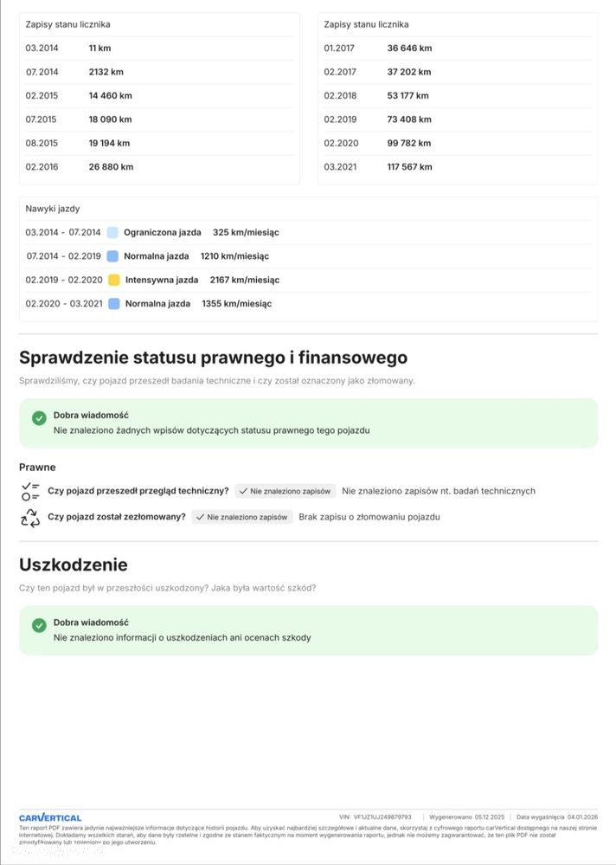Click the scrapping 'Nie znaleziono zapisów' badge

click(x=242, y=517)
